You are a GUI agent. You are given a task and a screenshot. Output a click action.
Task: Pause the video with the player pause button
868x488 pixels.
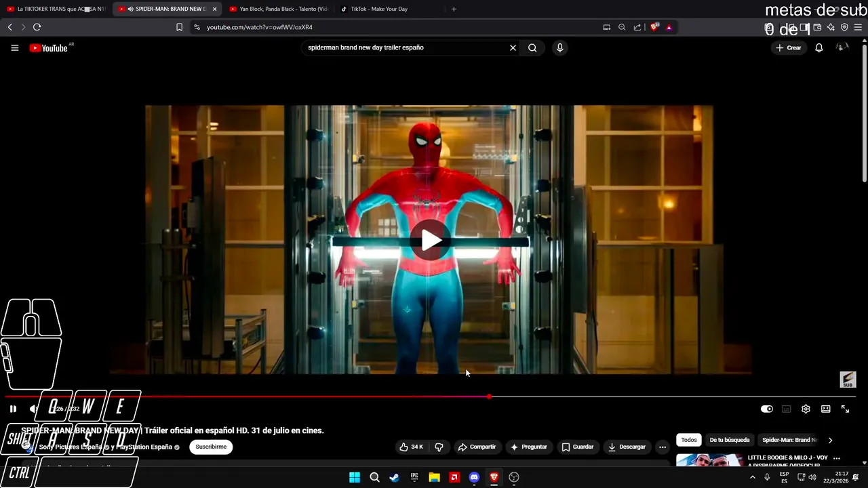pos(13,409)
